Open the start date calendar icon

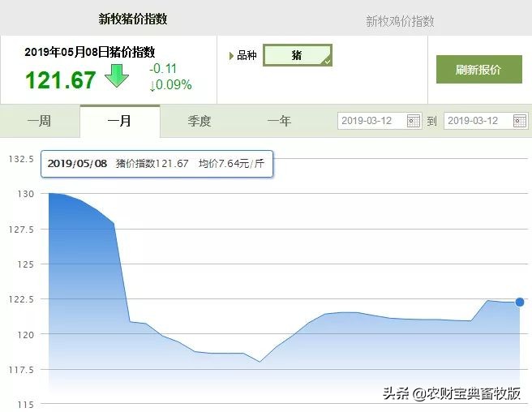[414, 121]
